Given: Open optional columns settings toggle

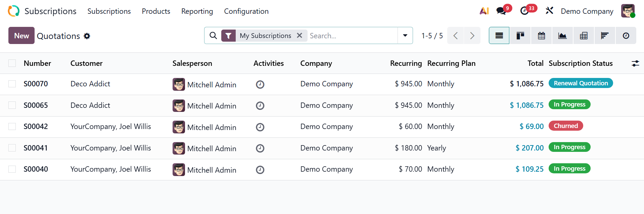Looking at the screenshot, I should [635, 63].
